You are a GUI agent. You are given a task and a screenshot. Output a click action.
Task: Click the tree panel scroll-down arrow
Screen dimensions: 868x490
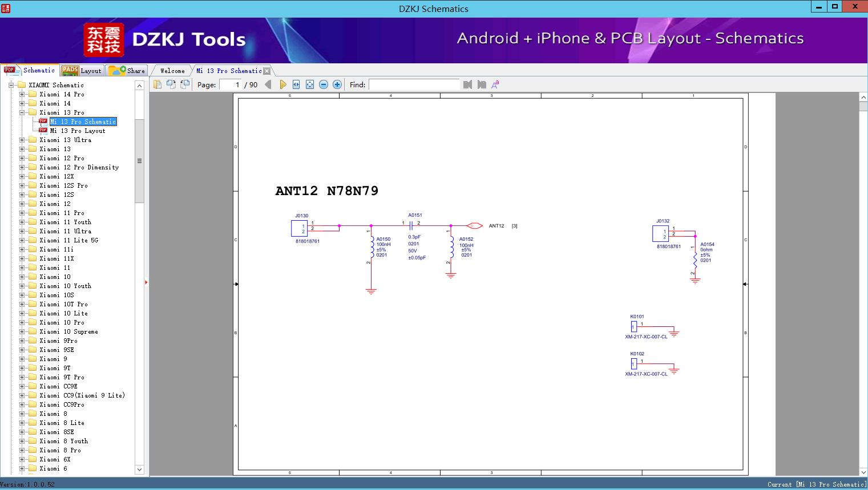139,469
